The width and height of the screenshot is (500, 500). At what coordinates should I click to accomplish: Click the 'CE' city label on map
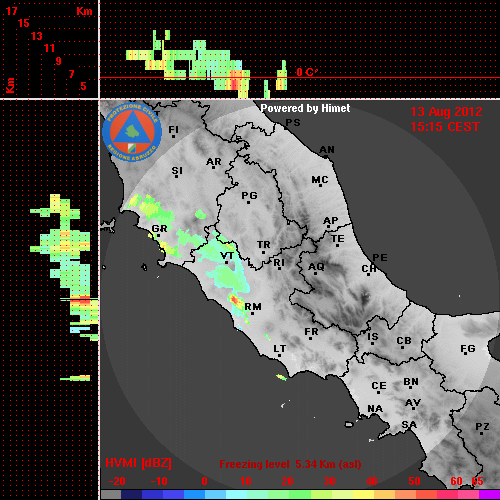pos(379,386)
